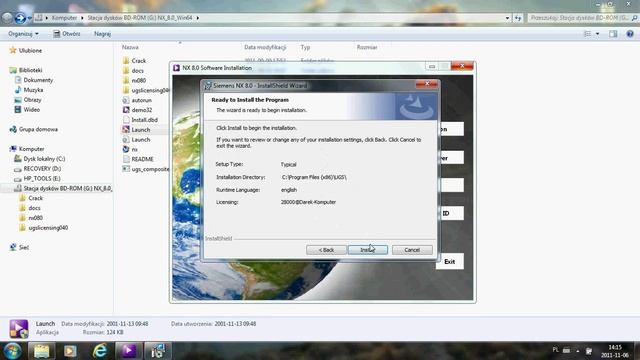This screenshot has height=360, width=640.
Task: Select the nx file in the list
Action: (135, 149)
